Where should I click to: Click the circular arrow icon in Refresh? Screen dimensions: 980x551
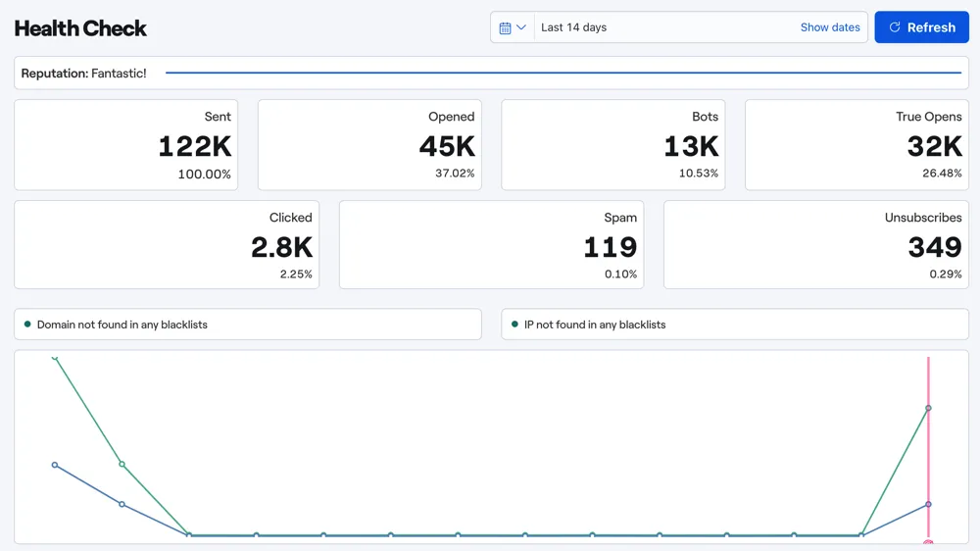894,27
